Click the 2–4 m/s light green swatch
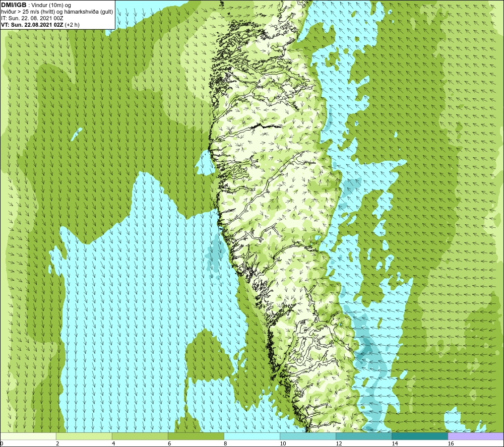The width and height of the screenshot is (504, 447). 84,436
